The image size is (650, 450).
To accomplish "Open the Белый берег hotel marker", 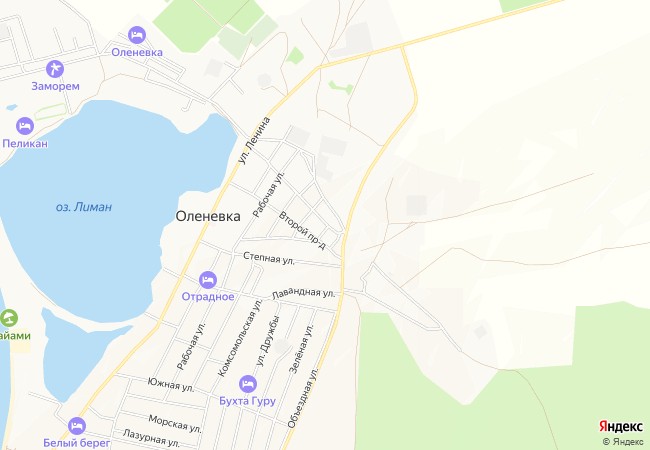I will [77, 426].
